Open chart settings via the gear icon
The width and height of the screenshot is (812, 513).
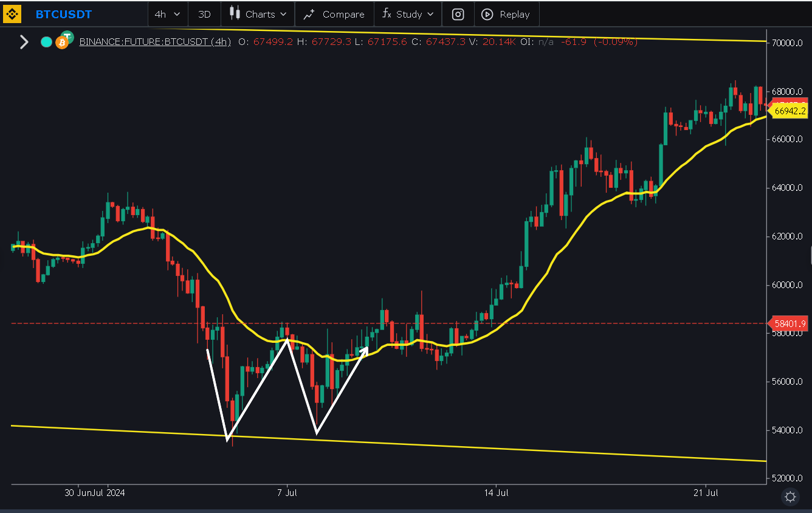coord(790,497)
